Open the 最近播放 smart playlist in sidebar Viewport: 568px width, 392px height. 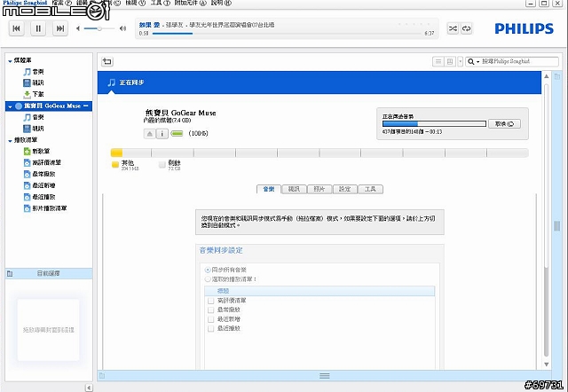tap(39, 197)
